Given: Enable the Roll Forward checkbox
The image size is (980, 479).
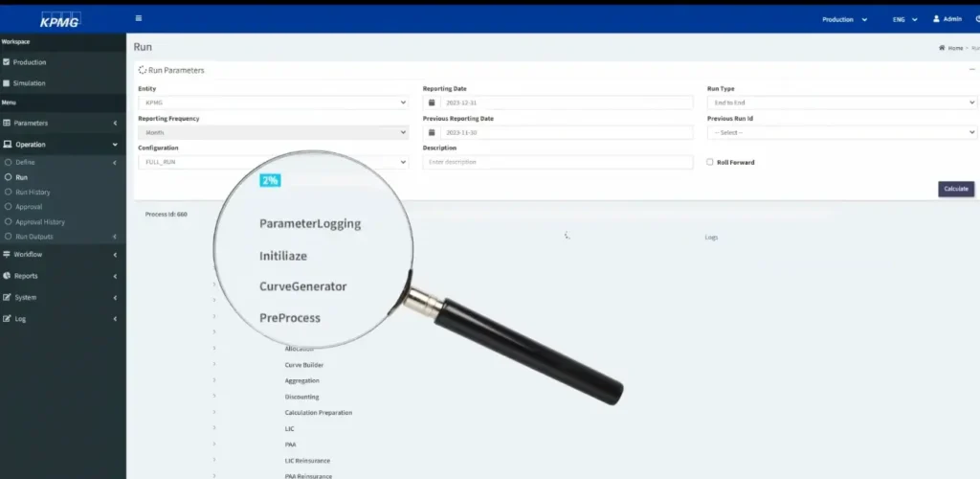Looking at the screenshot, I should tap(709, 162).
